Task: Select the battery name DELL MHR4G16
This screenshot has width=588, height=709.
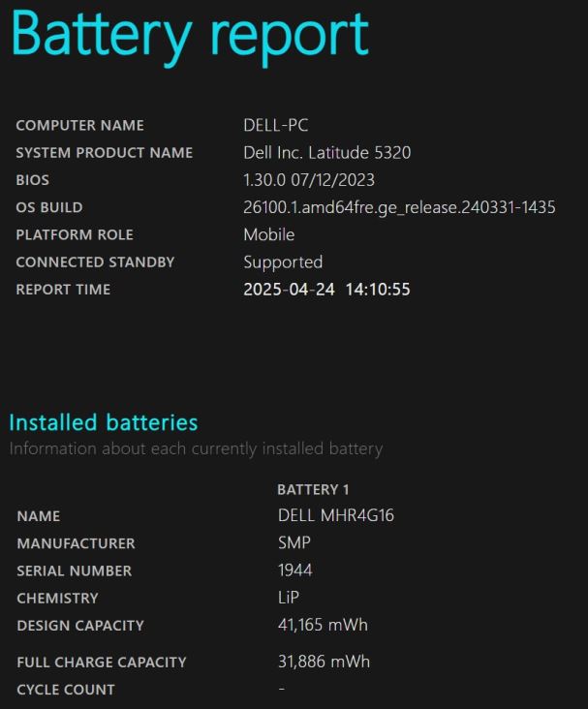Action: tap(336, 515)
